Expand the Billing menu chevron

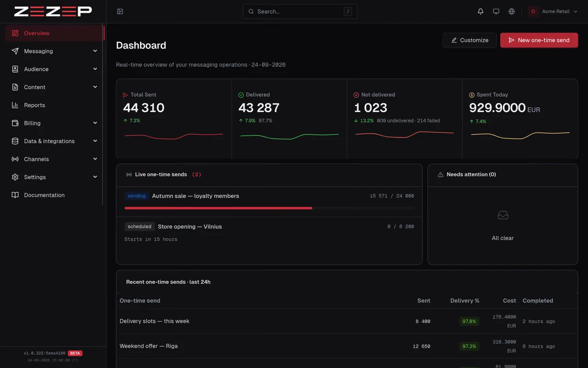(x=95, y=123)
